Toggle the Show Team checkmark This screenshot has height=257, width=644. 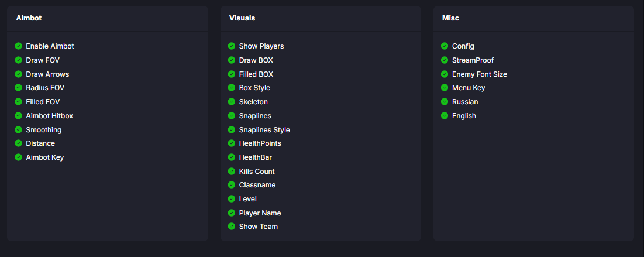(x=232, y=227)
